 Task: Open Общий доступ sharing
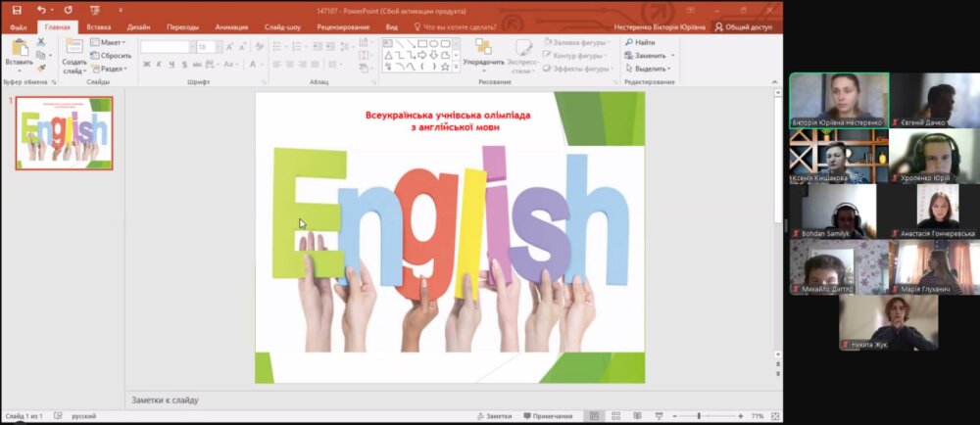pyautogui.click(x=744, y=27)
